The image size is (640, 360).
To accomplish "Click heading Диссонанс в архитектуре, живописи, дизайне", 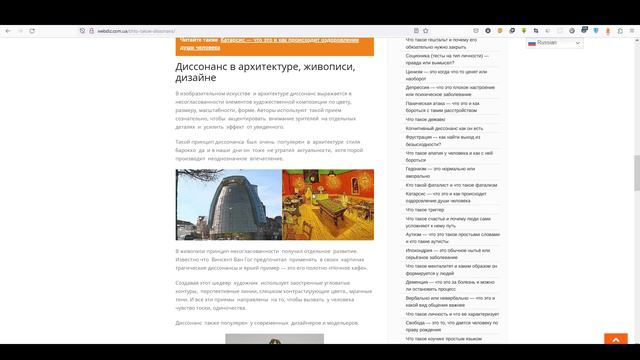I will [265, 72].
